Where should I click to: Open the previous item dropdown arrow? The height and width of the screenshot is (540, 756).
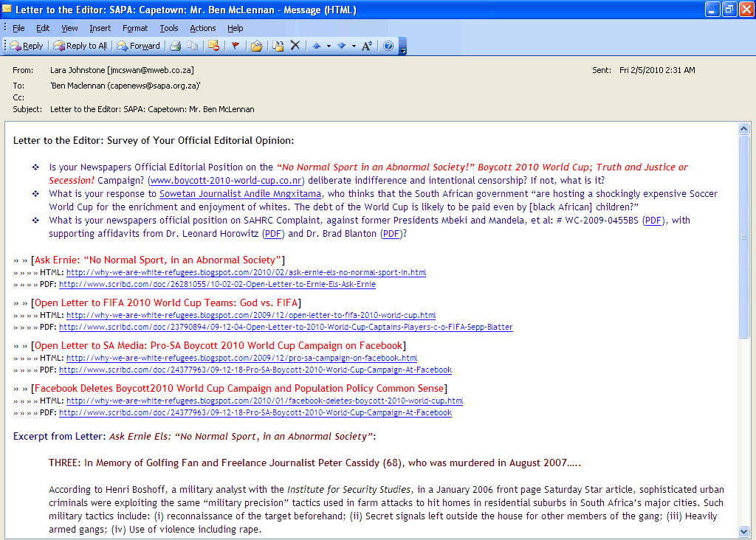329,46
